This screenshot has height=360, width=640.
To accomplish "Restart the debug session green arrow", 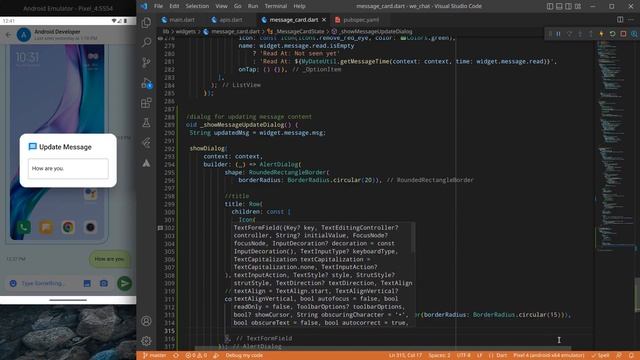I will click(x=612, y=34).
